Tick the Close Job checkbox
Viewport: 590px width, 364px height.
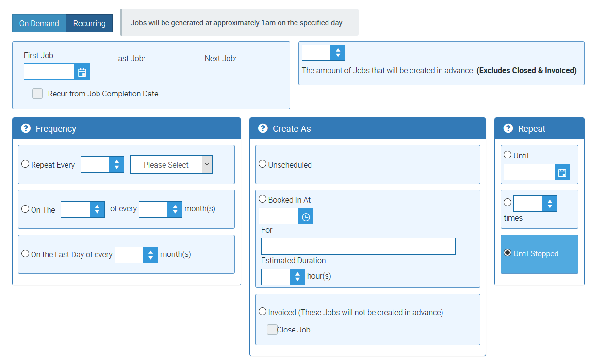(x=272, y=330)
